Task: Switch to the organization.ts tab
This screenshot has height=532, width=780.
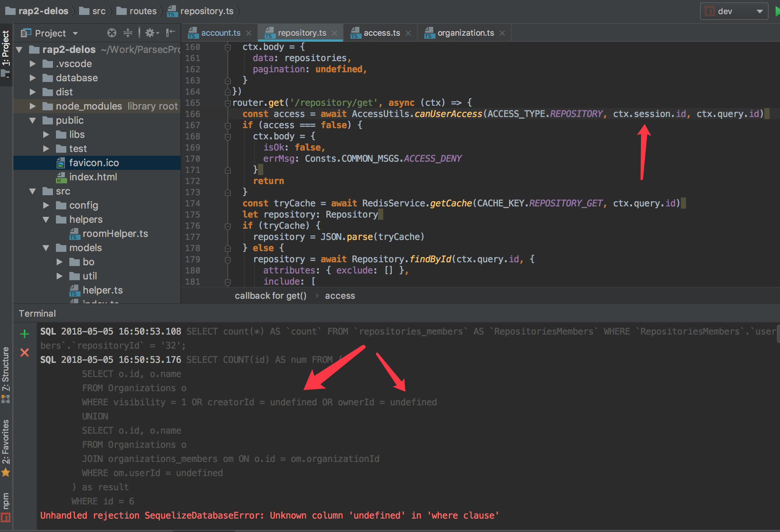Action: [466, 33]
